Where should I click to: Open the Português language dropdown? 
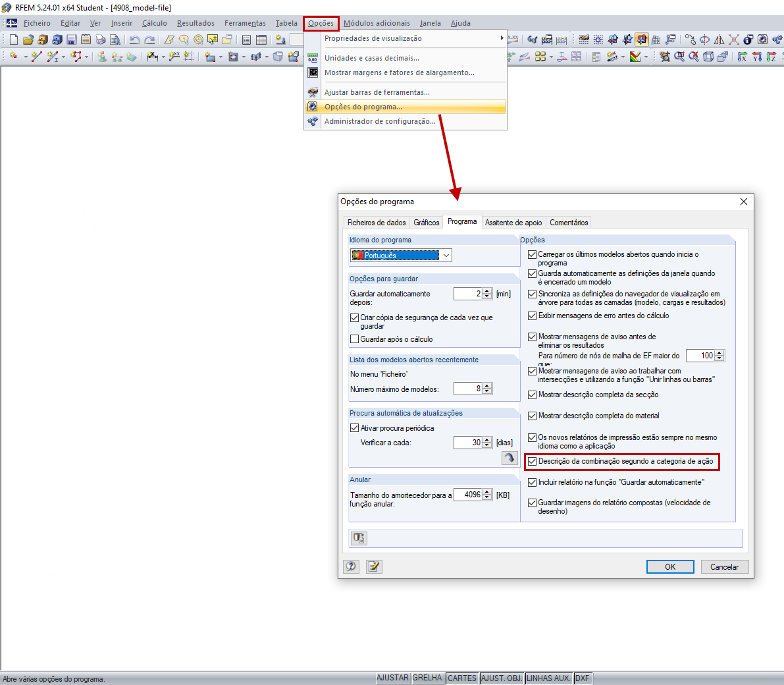(446, 255)
